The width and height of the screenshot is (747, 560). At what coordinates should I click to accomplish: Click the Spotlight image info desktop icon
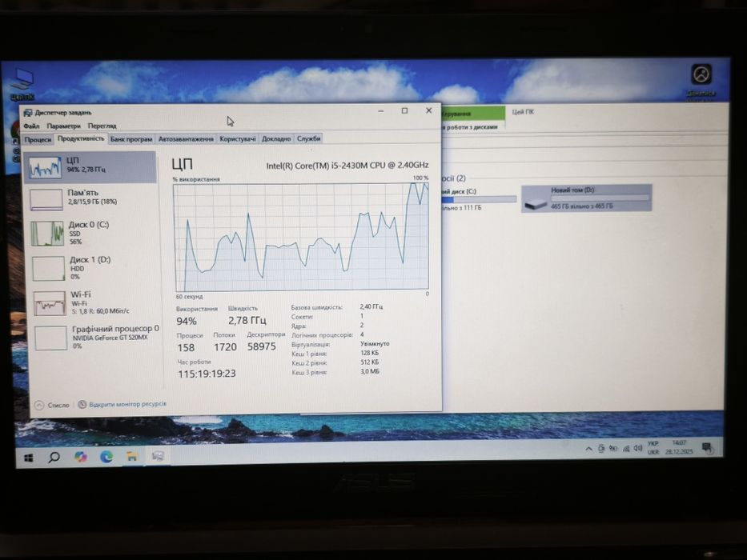(701, 81)
